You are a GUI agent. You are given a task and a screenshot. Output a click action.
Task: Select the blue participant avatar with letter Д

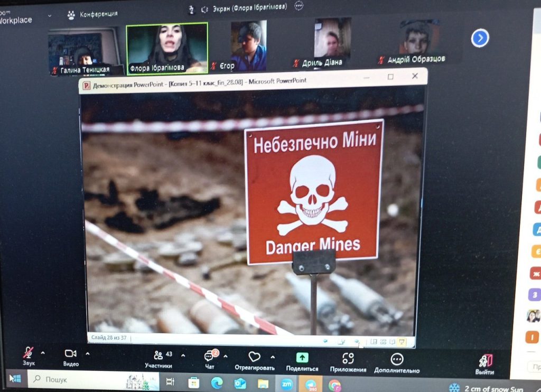click(537, 229)
